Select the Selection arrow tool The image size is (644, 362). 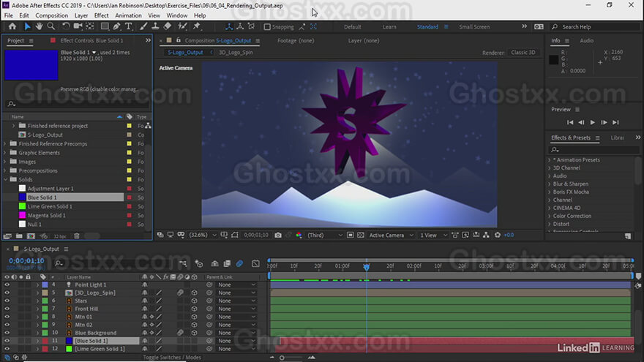[x=27, y=26]
